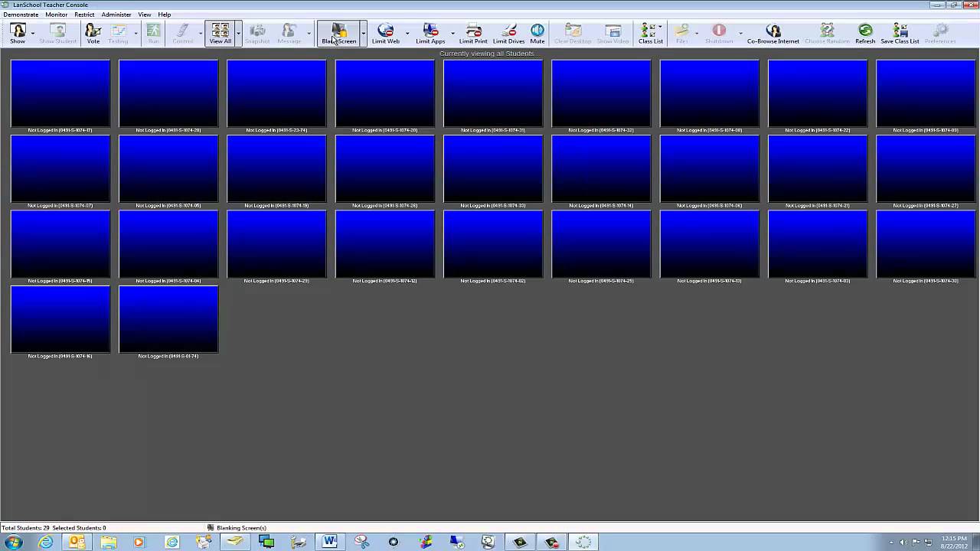
Task: Click the Files toolbar icon
Action: pos(681,33)
